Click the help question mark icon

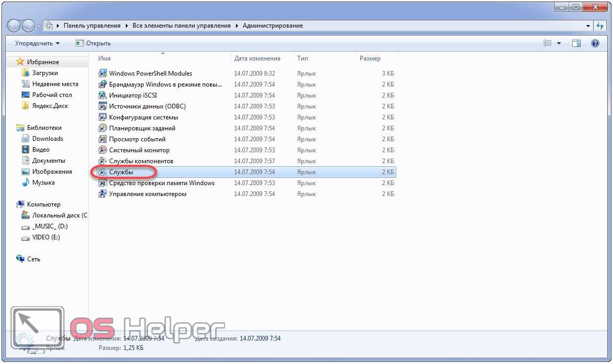point(595,43)
